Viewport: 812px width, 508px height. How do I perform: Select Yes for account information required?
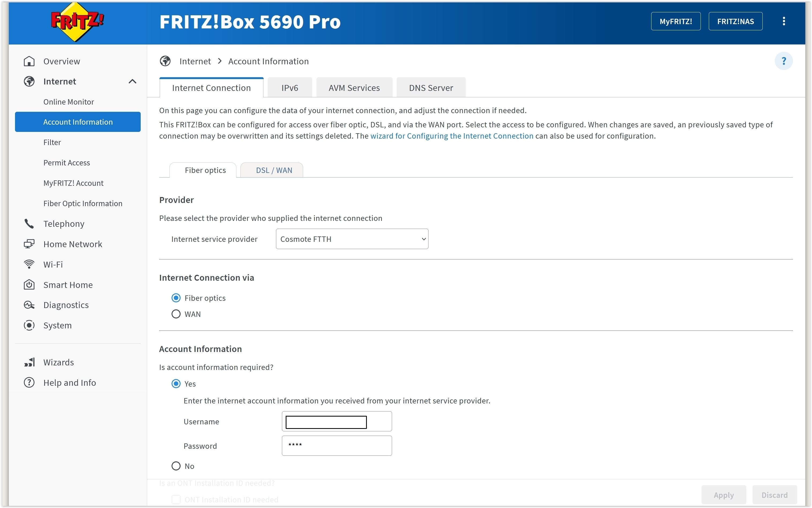[176, 384]
